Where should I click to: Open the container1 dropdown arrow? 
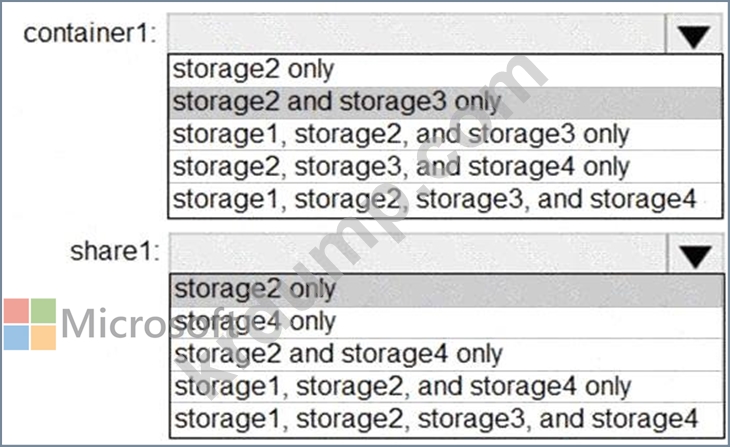[692, 34]
